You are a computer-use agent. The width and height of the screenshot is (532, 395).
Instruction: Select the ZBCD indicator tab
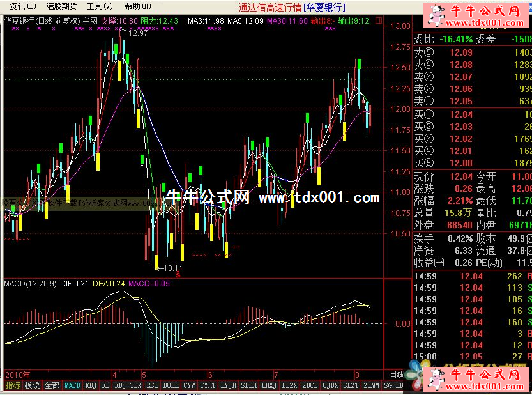click(x=310, y=385)
